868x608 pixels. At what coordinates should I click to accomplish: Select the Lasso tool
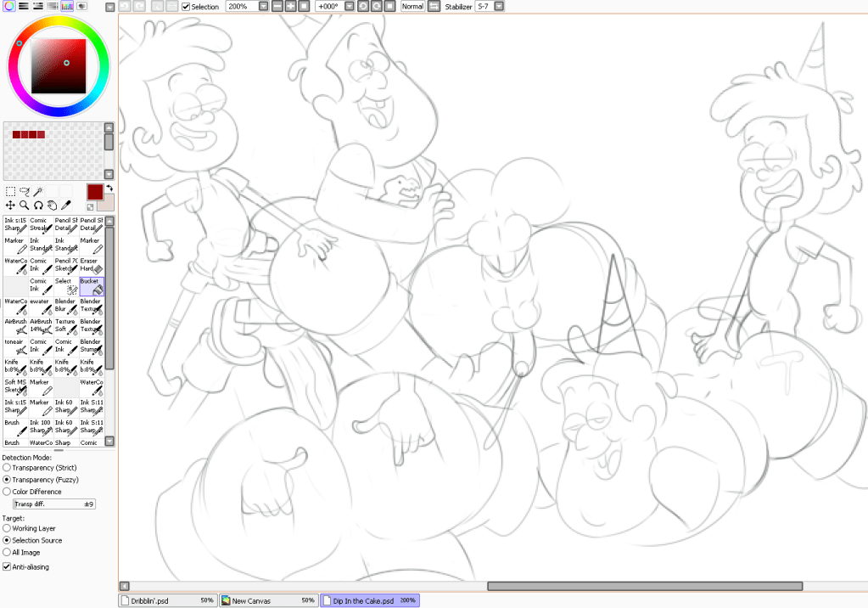(x=25, y=190)
